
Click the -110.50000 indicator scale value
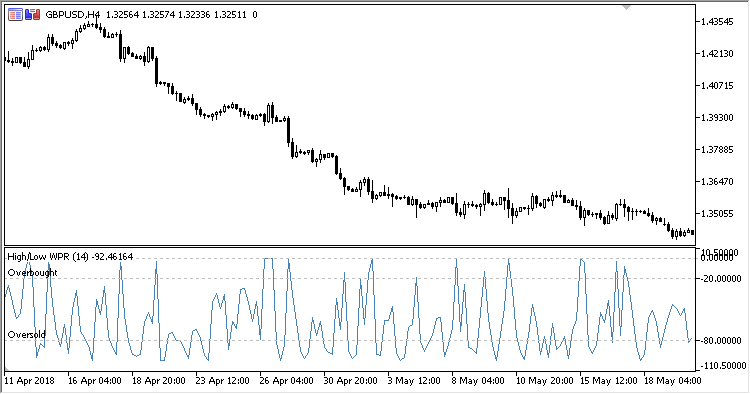723,366
